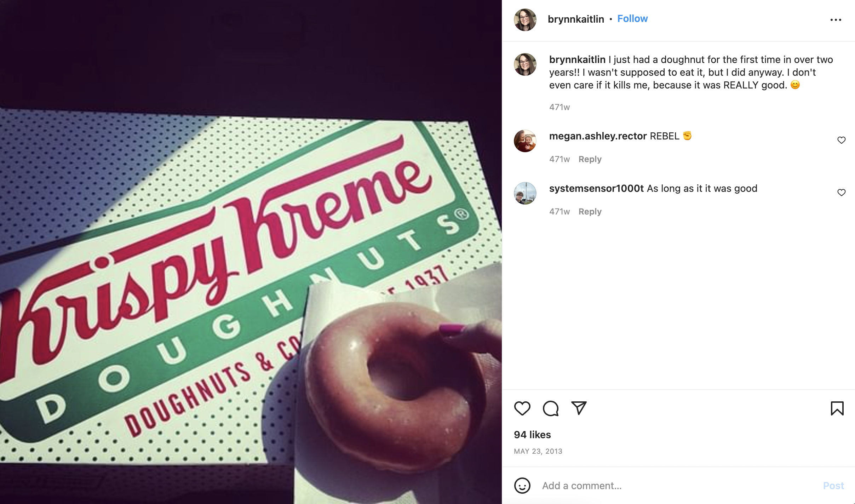Screen dimensions: 855x504
Task: View brynnkaitlin's header profile picture
Action: pyautogui.click(x=525, y=20)
